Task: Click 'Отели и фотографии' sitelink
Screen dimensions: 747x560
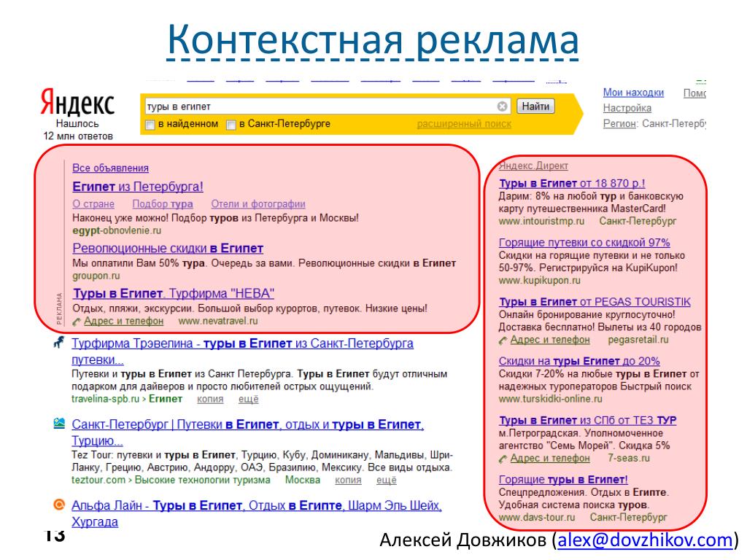Action: pyautogui.click(x=258, y=204)
